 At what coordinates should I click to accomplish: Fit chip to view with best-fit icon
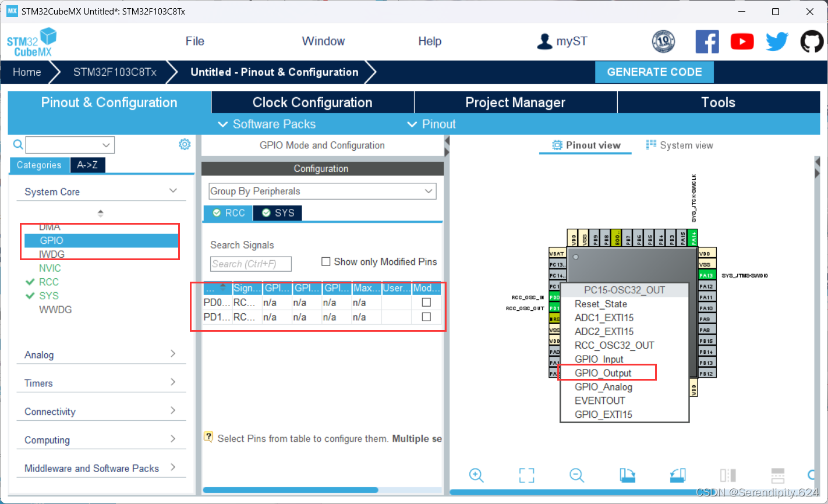(x=526, y=475)
